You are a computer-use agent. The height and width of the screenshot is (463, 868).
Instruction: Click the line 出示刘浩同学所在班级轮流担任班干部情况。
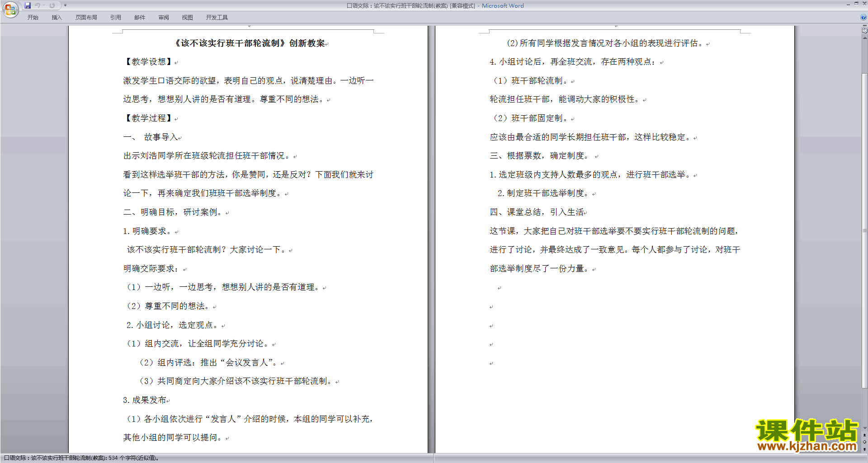[x=208, y=156]
